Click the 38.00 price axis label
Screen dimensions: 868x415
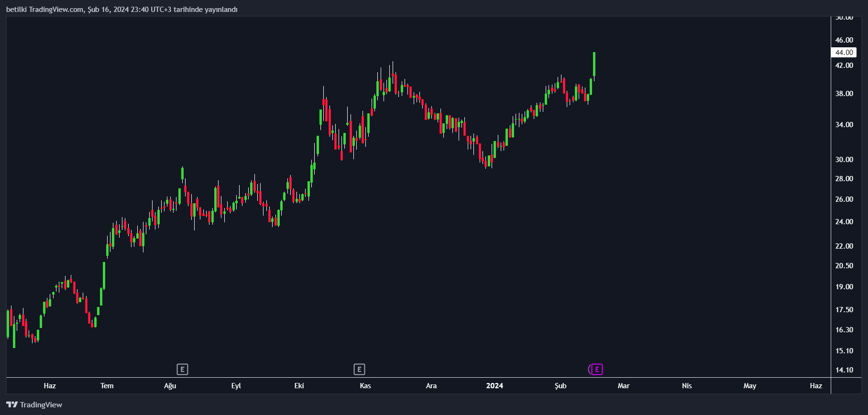point(844,94)
